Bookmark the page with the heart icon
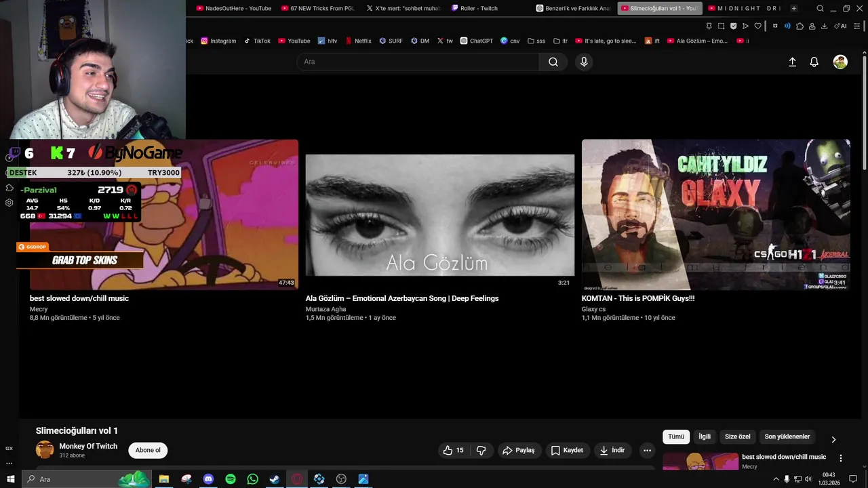 758,26
